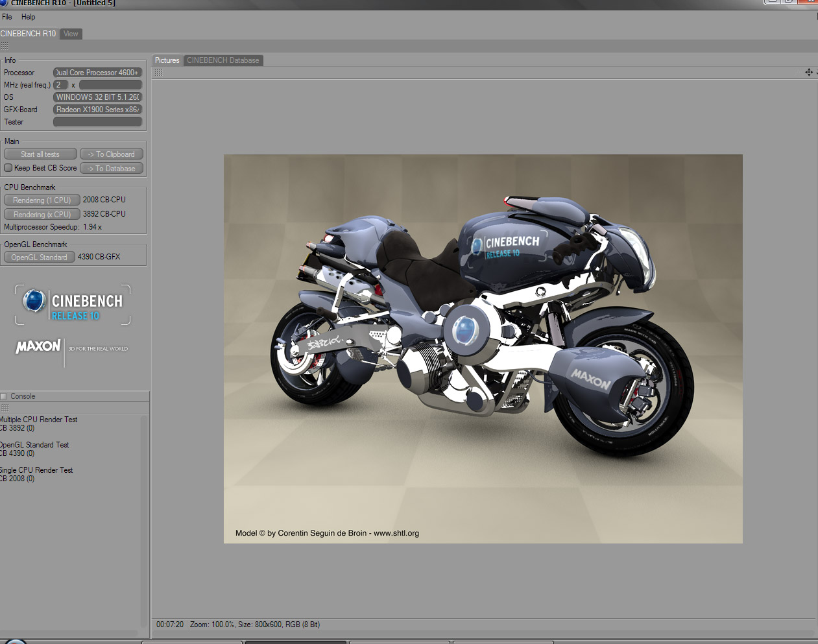818x644 pixels.
Task: Enable Keep Best CB Score checkbox
Action: 8,168
